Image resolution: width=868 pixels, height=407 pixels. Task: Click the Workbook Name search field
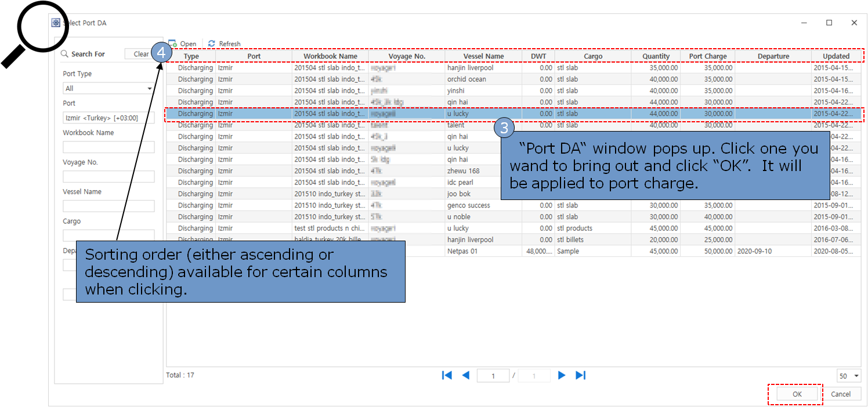[108, 147]
